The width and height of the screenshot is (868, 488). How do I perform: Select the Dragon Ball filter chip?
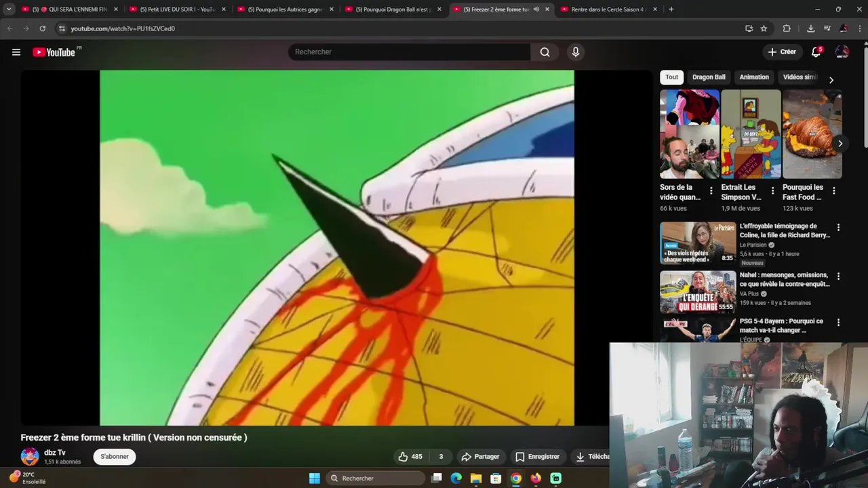(709, 77)
